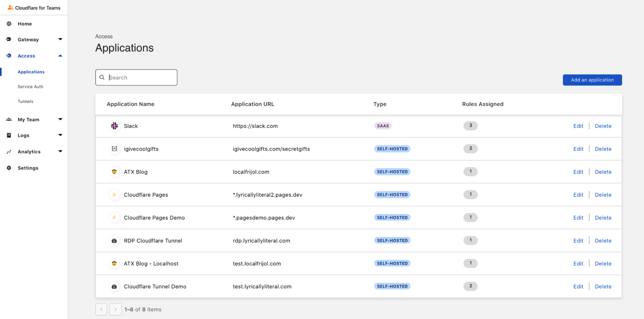This screenshot has height=319, width=644.
Task: Click the SELF-HOSTED badge for igivecoolgifts
Action: click(x=392, y=149)
